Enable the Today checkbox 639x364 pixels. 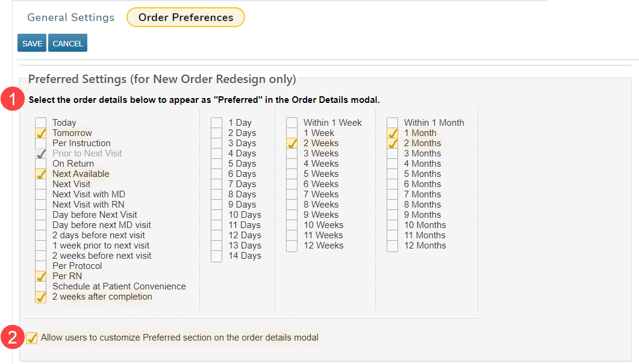tap(40, 123)
